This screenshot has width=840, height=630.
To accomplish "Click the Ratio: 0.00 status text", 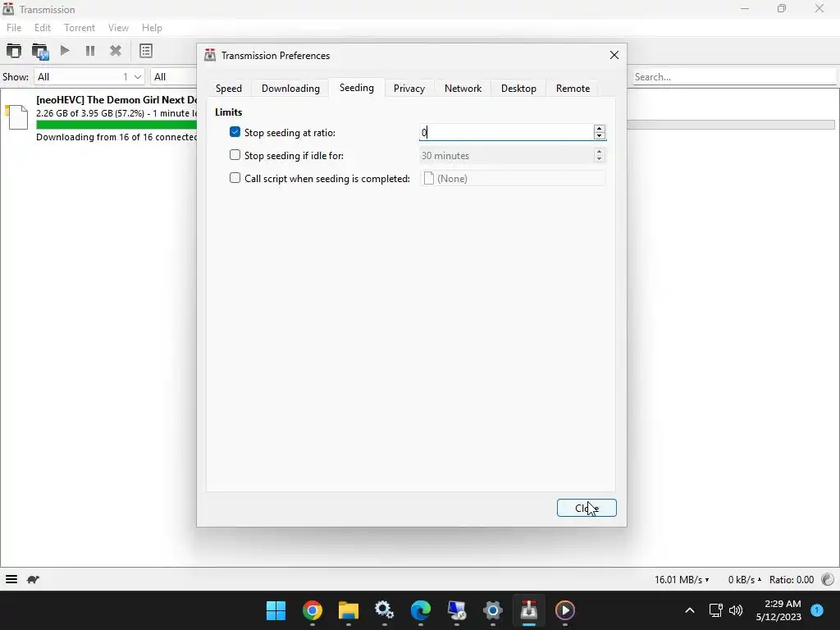I will [x=792, y=580].
